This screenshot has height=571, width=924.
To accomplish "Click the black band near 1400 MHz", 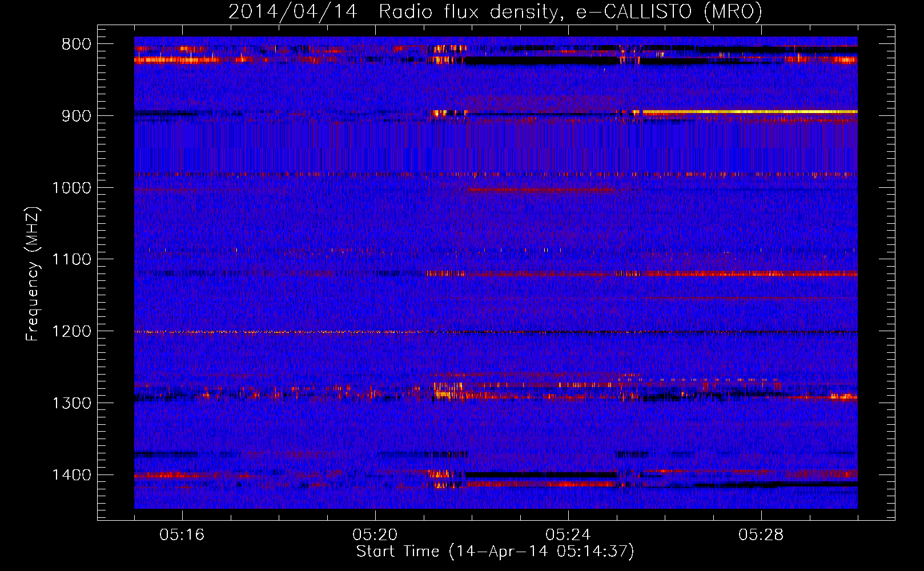I will click(x=541, y=475).
